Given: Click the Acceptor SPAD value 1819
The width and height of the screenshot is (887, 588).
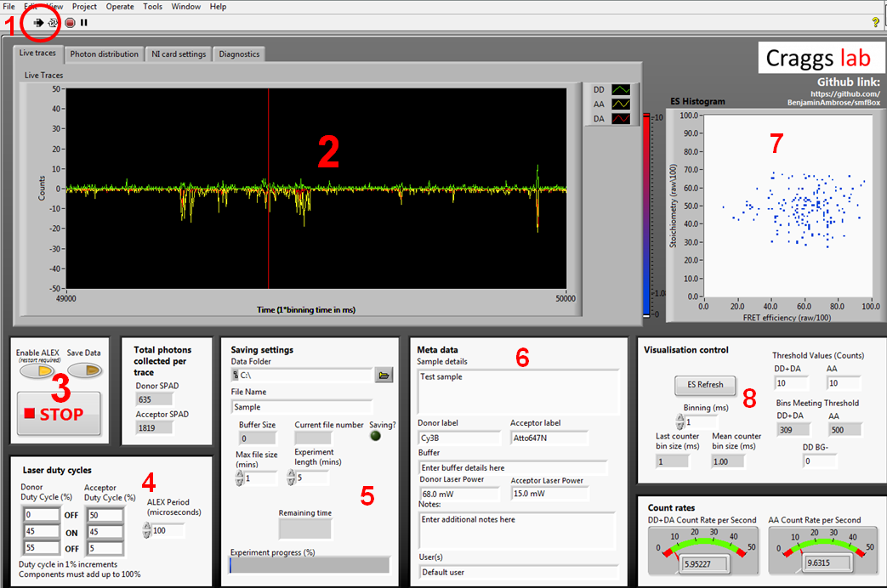Looking at the screenshot, I should click(x=154, y=428).
